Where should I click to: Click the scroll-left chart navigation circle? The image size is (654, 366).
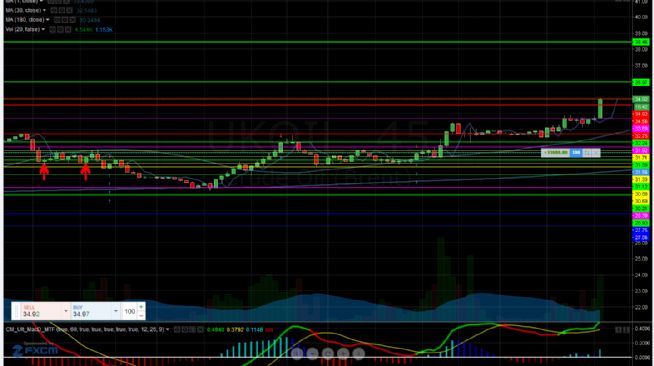click(x=297, y=354)
